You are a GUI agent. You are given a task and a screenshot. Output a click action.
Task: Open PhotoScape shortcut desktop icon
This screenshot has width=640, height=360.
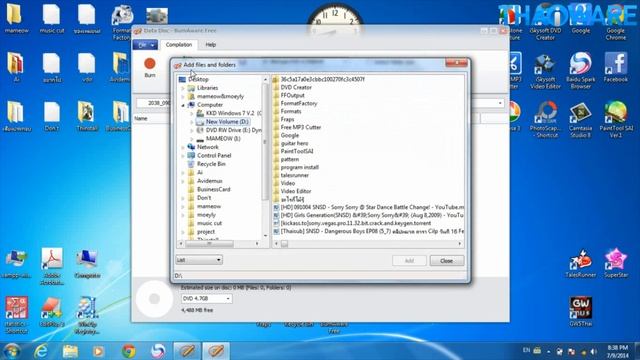(x=545, y=120)
